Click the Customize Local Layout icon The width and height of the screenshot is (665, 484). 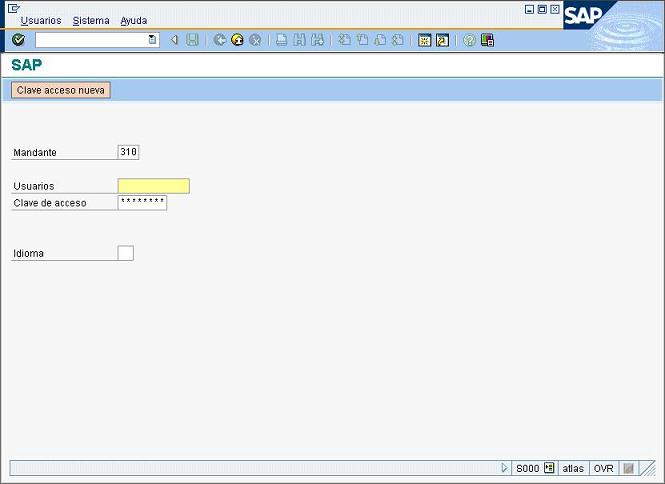487,40
